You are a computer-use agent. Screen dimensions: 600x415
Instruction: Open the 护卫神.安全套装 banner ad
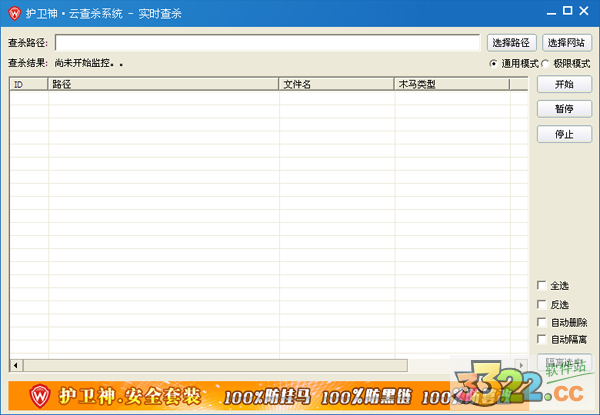click(x=268, y=396)
